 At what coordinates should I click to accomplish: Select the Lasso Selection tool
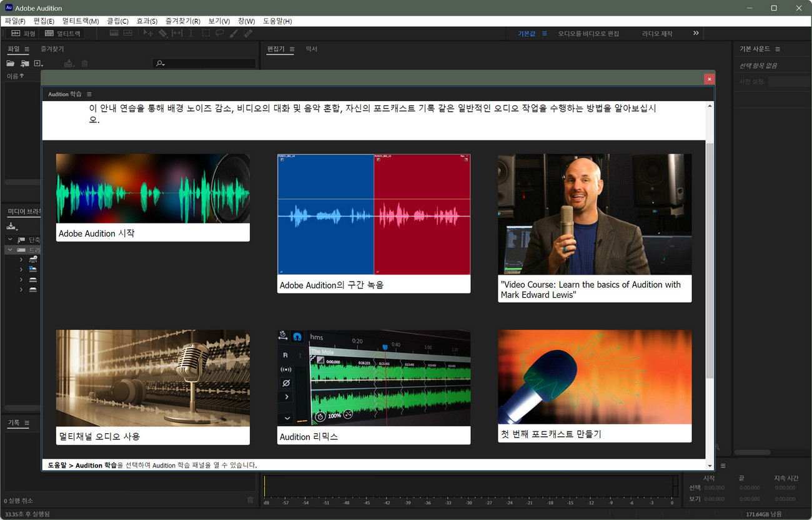[220, 33]
